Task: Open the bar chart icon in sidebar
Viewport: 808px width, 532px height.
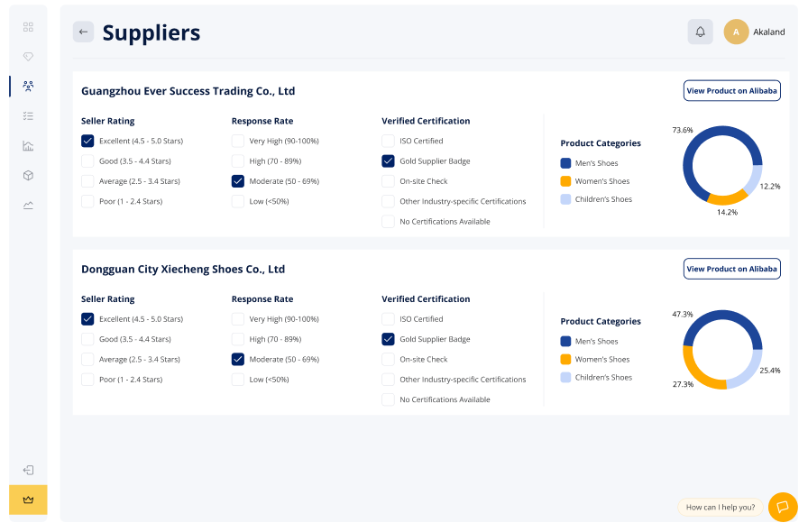Action: coord(28,146)
